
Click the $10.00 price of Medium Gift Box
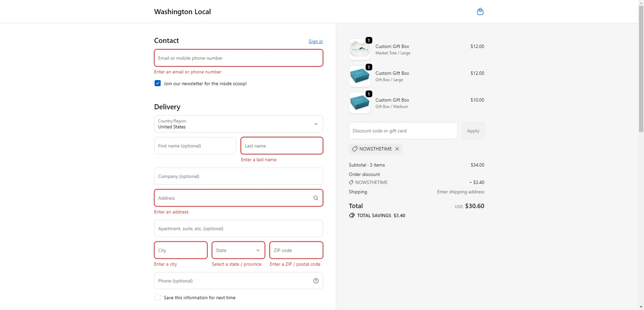point(477,100)
